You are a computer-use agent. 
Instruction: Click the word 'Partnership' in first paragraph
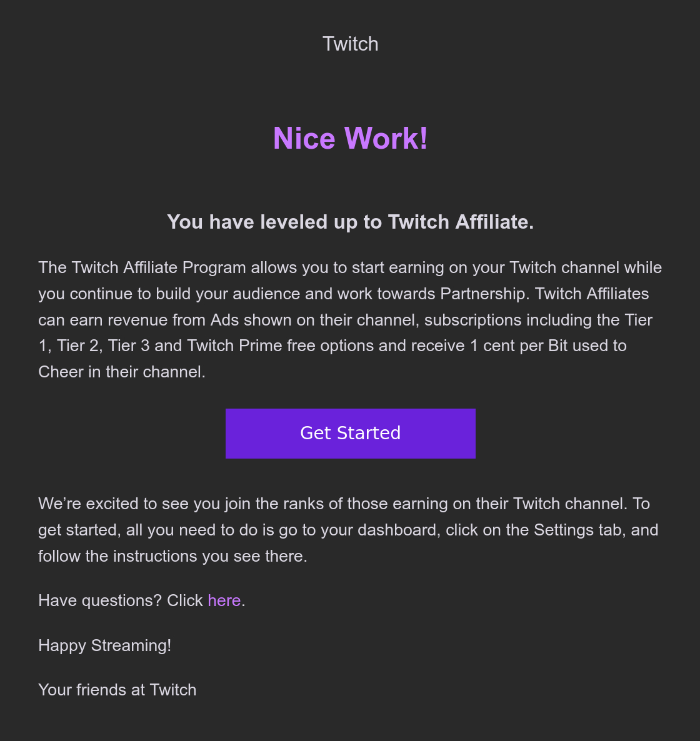point(484,294)
